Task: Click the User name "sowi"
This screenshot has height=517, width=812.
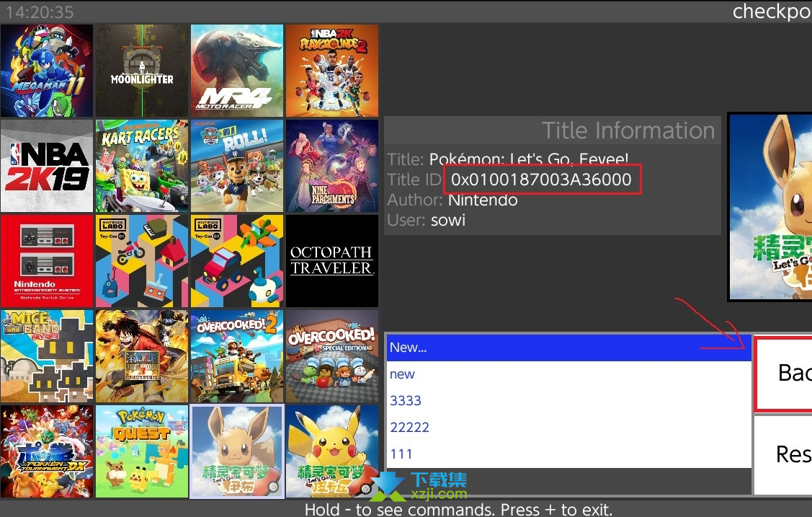Action: point(448,220)
